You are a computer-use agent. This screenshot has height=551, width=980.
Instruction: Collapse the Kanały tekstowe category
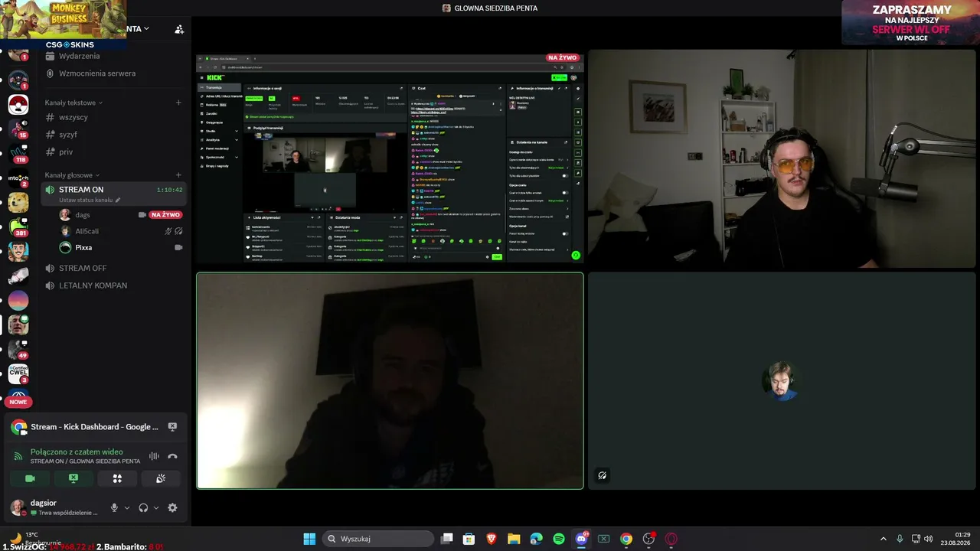point(73,103)
